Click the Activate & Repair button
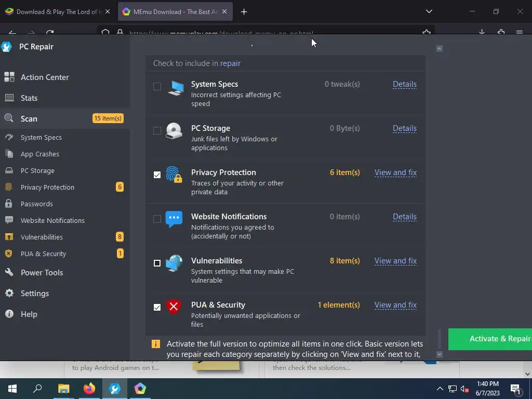The height and width of the screenshot is (399, 532). 490,339
